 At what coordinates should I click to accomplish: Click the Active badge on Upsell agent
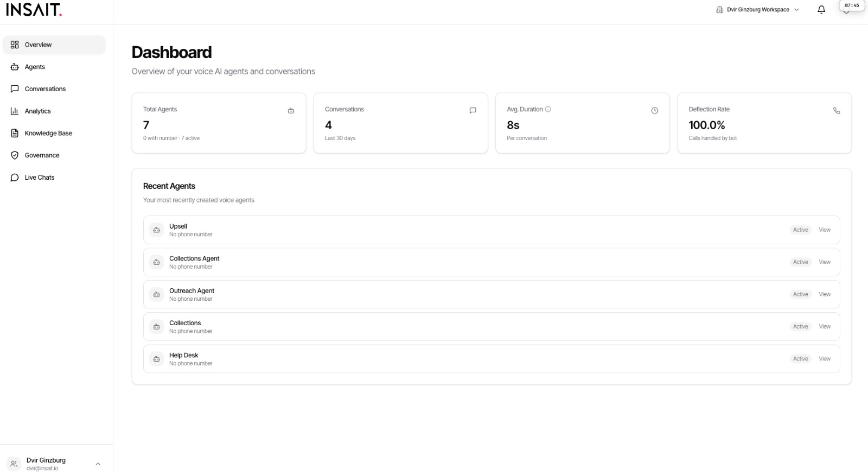[800, 230]
